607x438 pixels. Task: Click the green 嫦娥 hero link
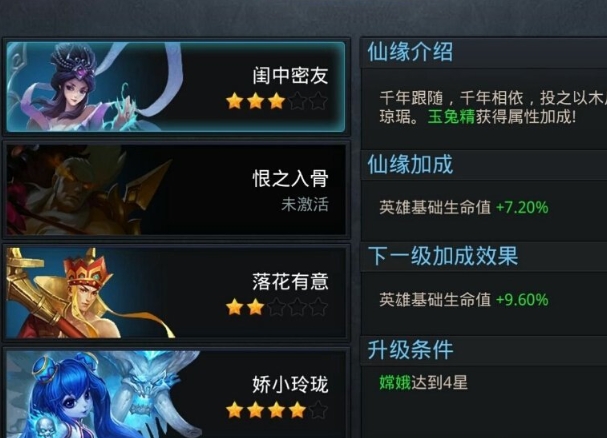[395, 383]
